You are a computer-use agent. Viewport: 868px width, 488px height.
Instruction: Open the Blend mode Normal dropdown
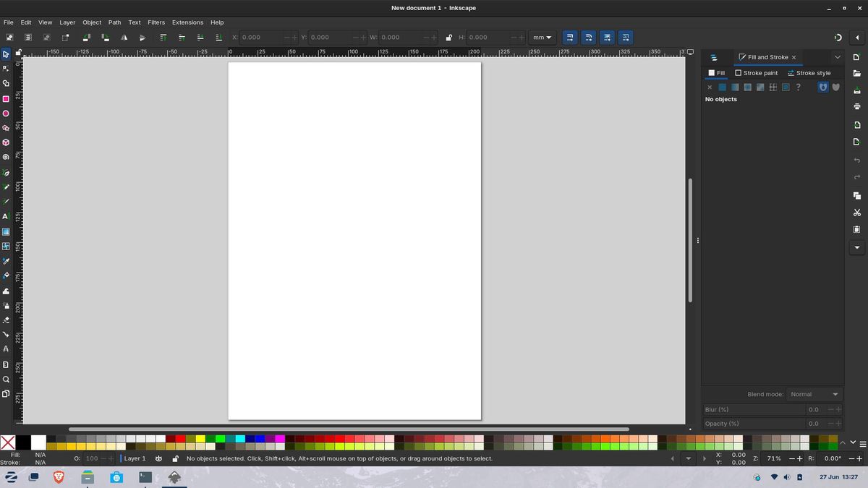814,394
